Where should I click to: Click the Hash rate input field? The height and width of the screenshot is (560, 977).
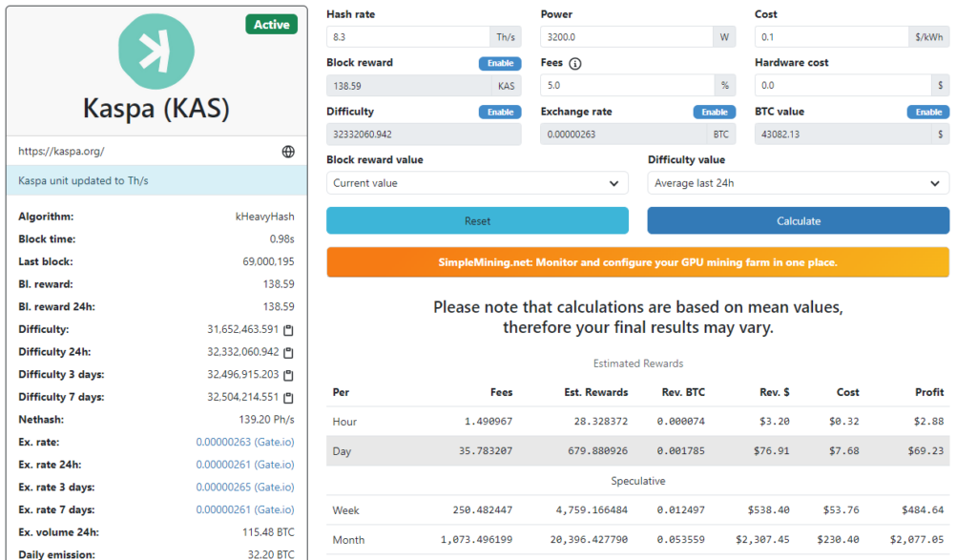408,37
